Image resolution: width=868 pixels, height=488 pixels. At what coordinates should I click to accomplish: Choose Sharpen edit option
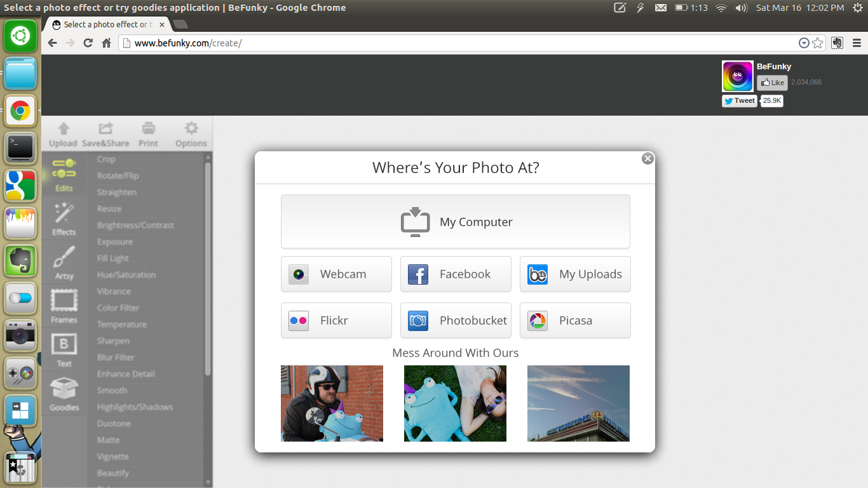click(113, 341)
